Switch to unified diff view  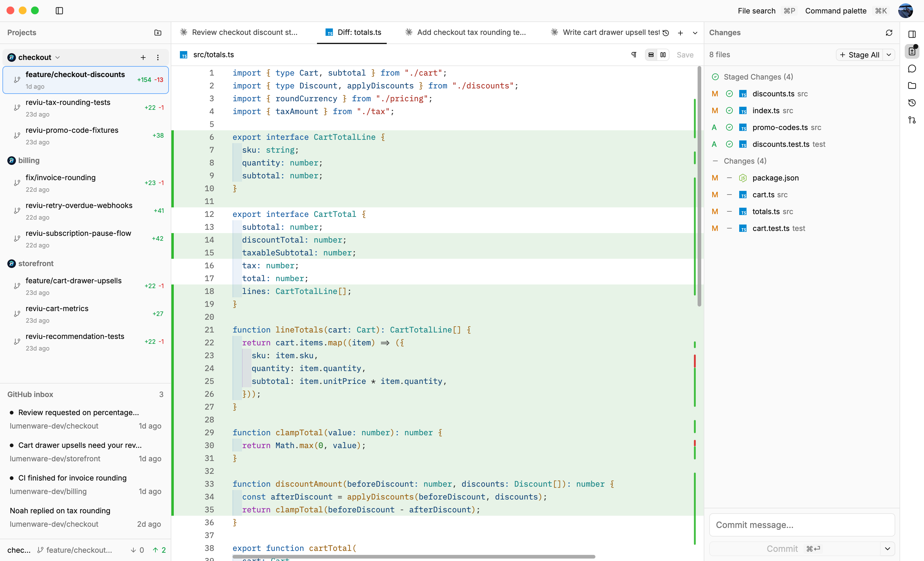(x=651, y=55)
